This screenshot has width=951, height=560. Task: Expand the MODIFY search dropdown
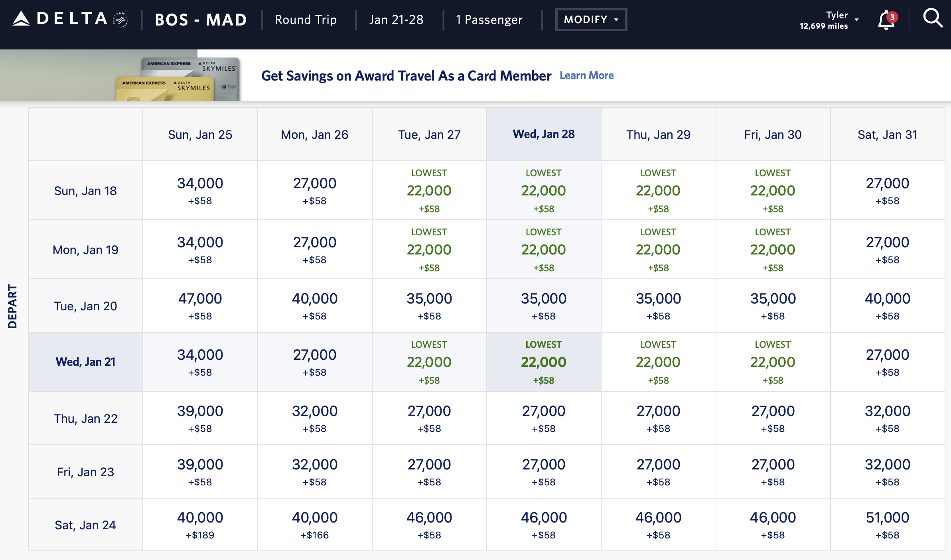(591, 20)
